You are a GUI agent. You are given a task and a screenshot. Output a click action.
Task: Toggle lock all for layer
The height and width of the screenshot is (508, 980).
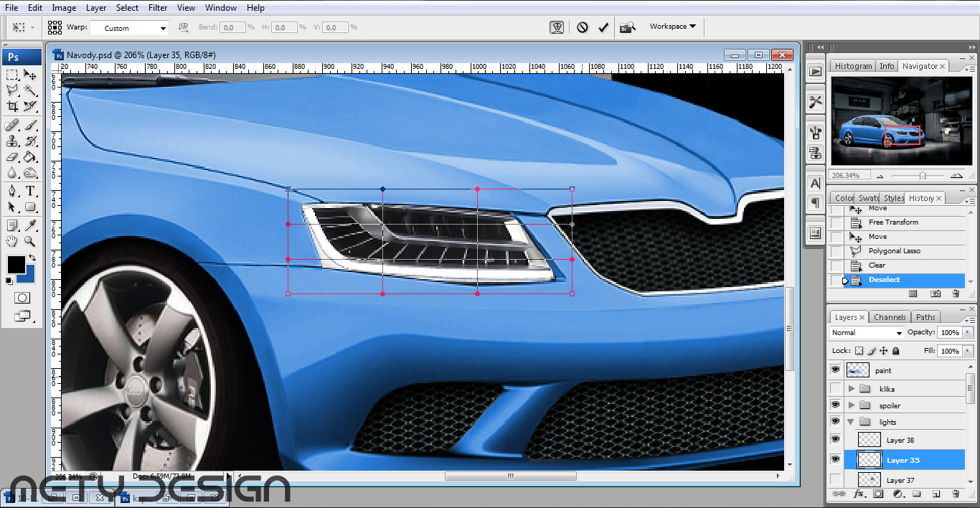895,351
